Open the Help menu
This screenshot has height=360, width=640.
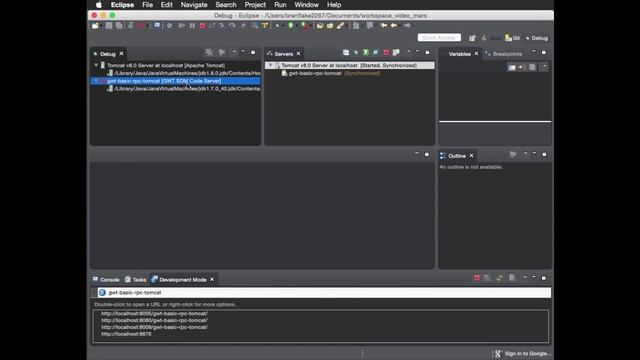[334, 5]
